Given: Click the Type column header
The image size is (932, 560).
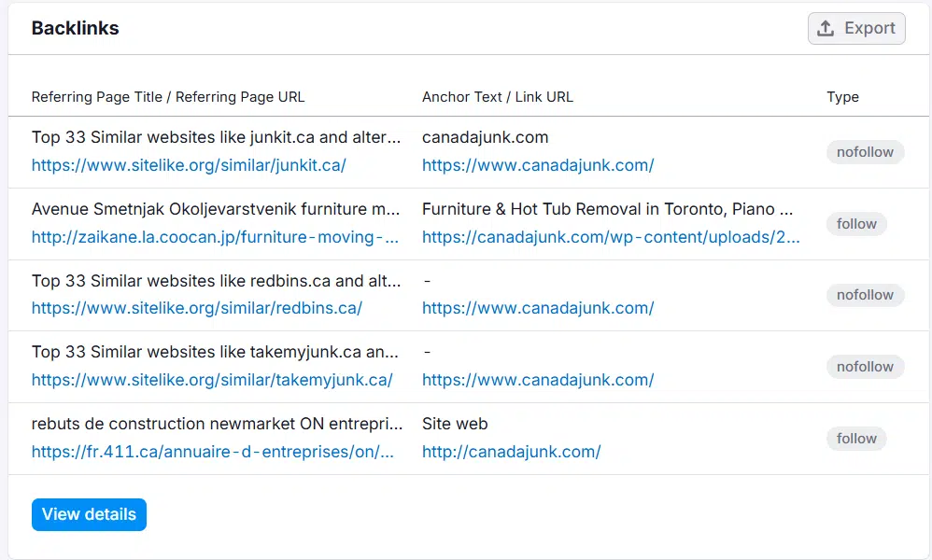Looking at the screenshot, I should [842, 97].
